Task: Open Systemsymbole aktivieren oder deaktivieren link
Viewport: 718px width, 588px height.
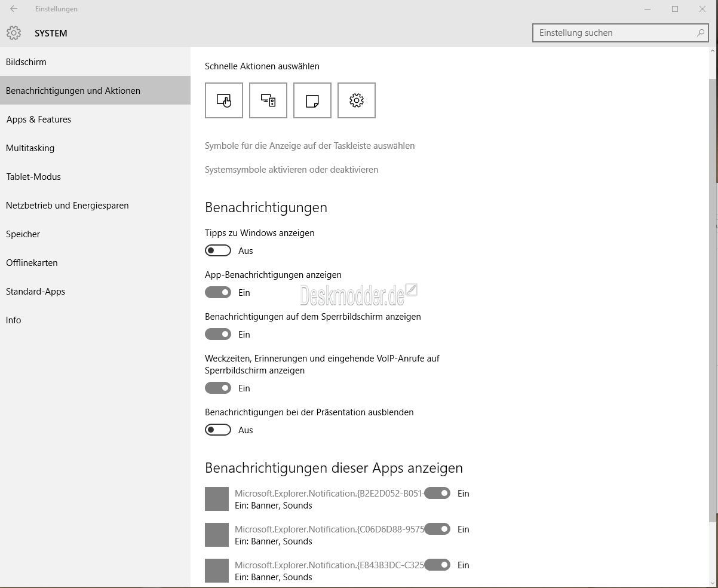Action: coord(292,170)
